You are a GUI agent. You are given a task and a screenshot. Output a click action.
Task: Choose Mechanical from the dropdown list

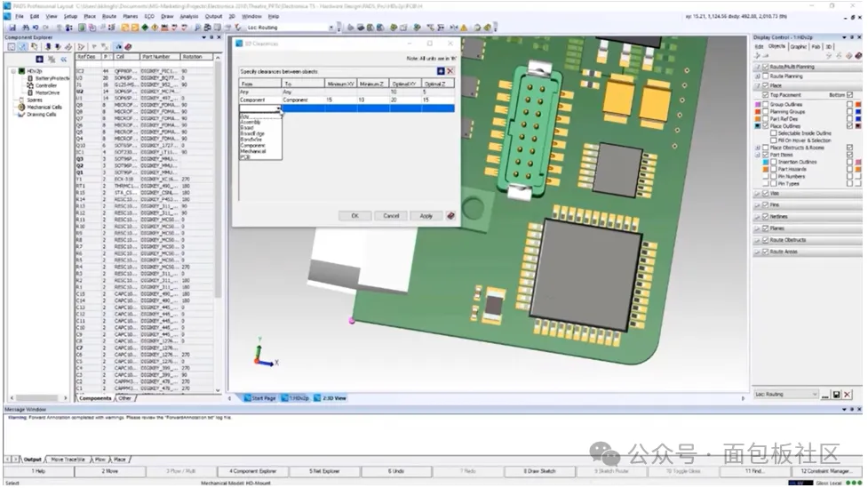(x=253, y=151)
